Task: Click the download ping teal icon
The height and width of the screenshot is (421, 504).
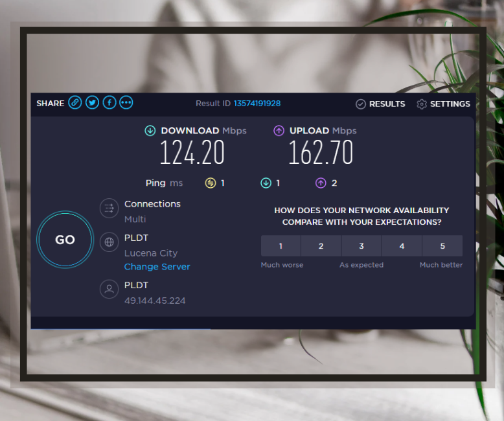Action: coord(266,183)
